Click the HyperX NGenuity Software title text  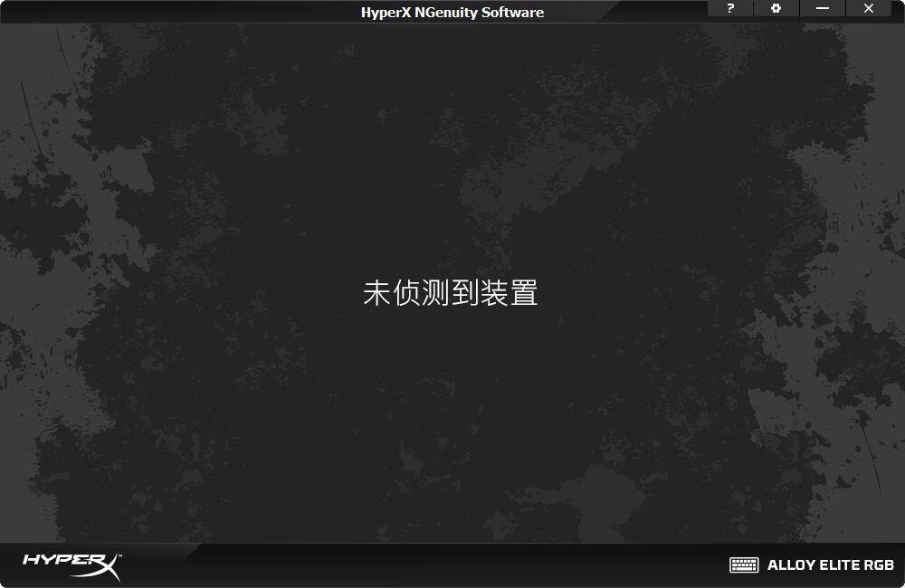tap(452, 12)
